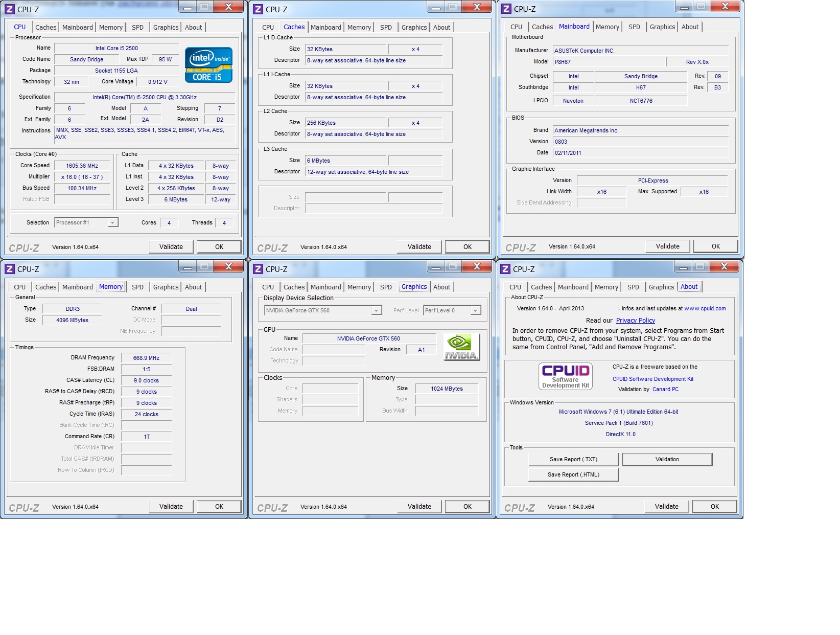Screen dimensions: 840x635
Task: Click the Multiplier value x 16.0
Action: click(x=82, y=177)
